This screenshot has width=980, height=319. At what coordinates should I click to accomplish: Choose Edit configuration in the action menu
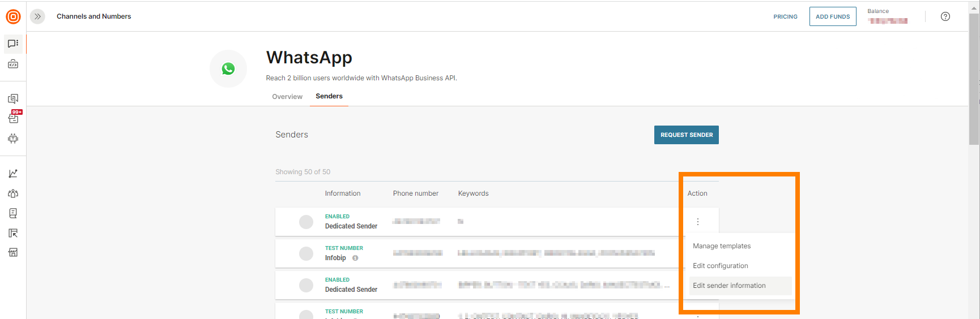720,266
